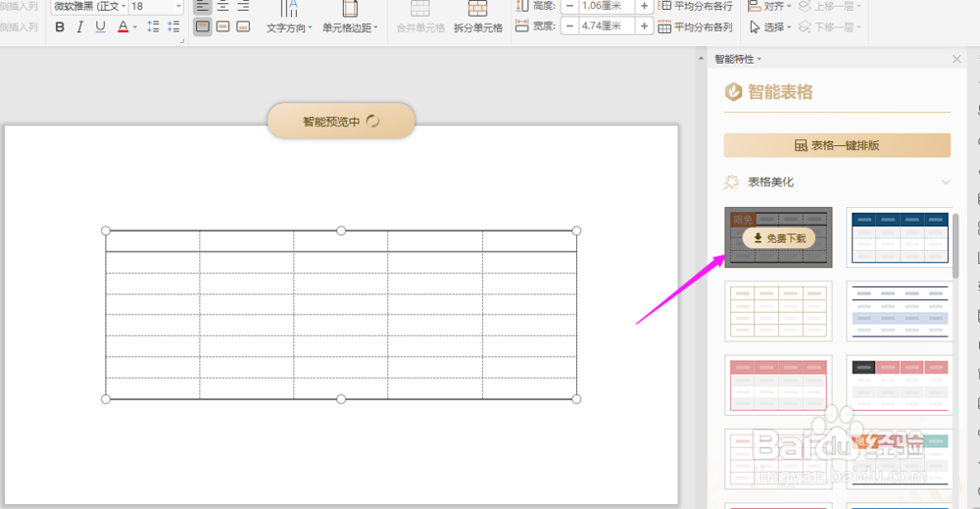Align cell text to vertical middle
980x509 pixels.
tap(222, 26)
